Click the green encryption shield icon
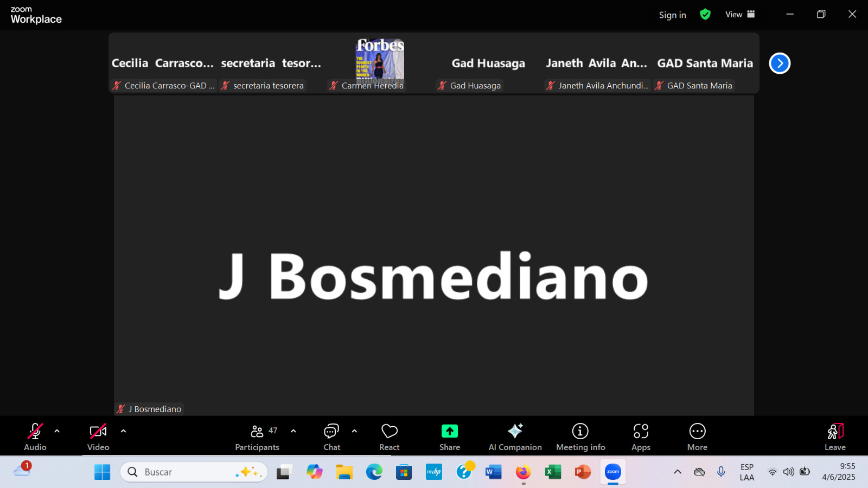Image resolution: width=868 pixels, height=488 pixels. point(705,15)
